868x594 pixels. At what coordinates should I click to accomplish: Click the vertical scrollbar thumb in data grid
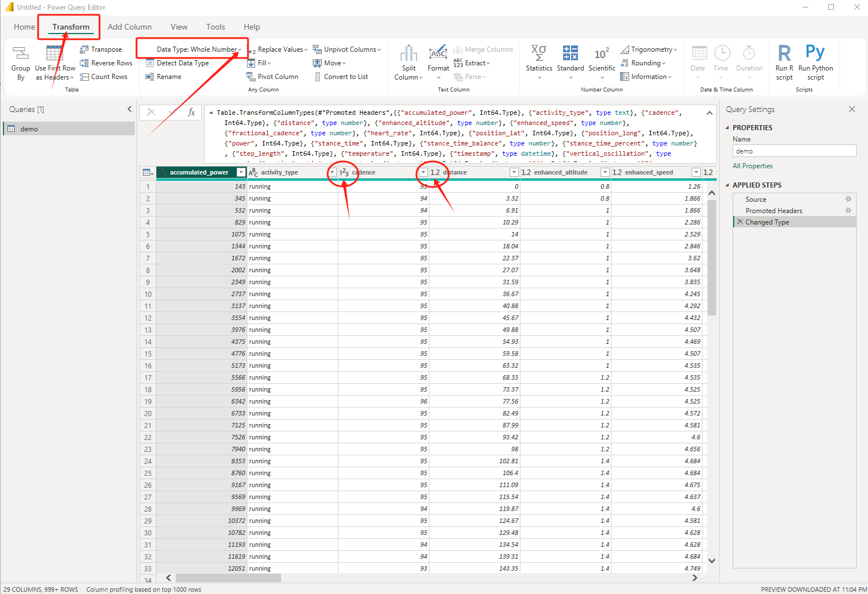point(712,257)
